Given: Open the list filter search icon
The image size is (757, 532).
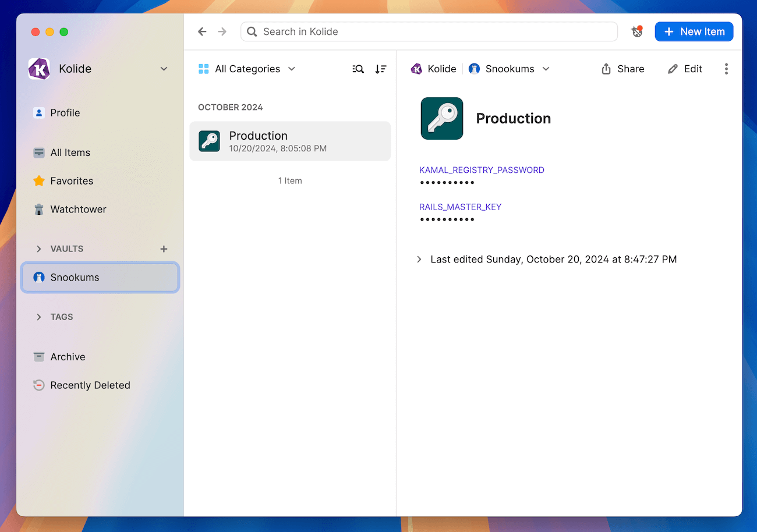Looking at the screenshot, I should pyautogui.click(x=358, y=69).
